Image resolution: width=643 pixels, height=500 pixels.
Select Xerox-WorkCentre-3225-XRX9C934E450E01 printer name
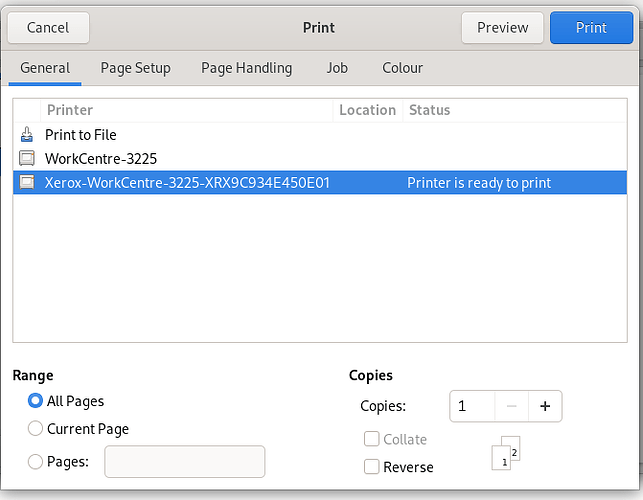[x=187, y=183]
